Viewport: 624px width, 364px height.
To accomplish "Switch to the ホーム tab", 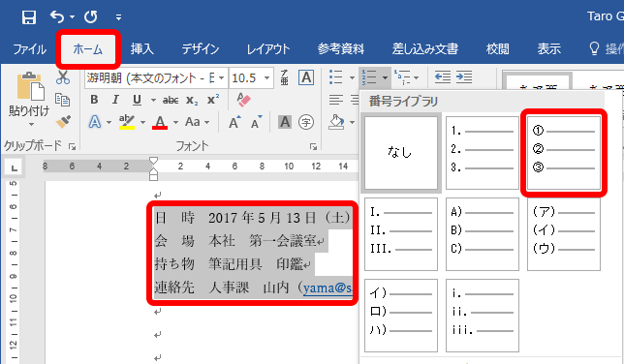I will (x=88, y=49).
